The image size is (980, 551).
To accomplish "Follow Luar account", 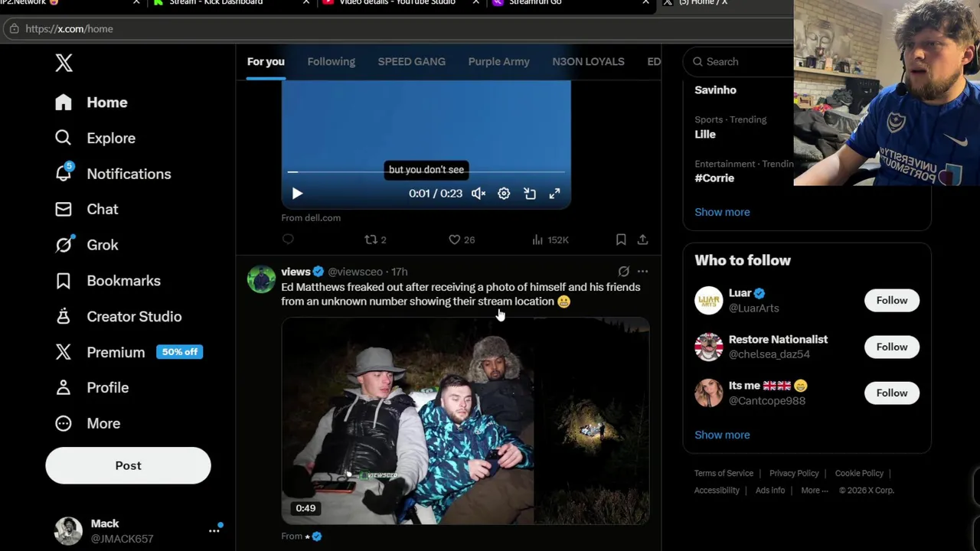I will [892, 300].
